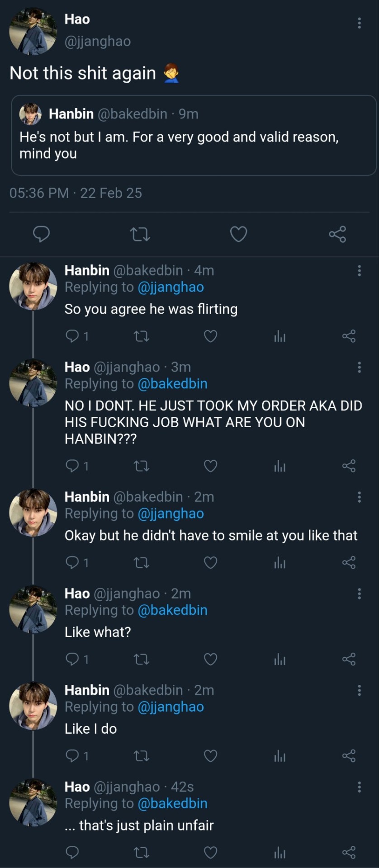This screenshot has height=868, width=379.
Task: Open the quoted Hanbin tweet card
Action: [x=194, y=135]
